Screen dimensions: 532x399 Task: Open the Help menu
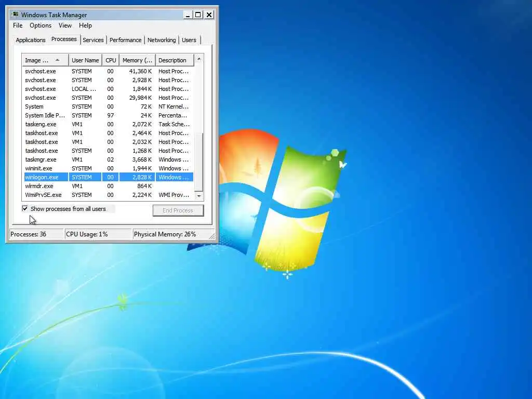[85, 25]
